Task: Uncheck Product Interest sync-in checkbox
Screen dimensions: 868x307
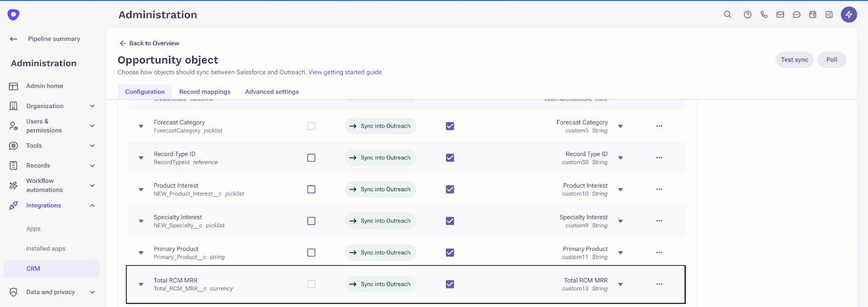Action: [x=450, y=189]
